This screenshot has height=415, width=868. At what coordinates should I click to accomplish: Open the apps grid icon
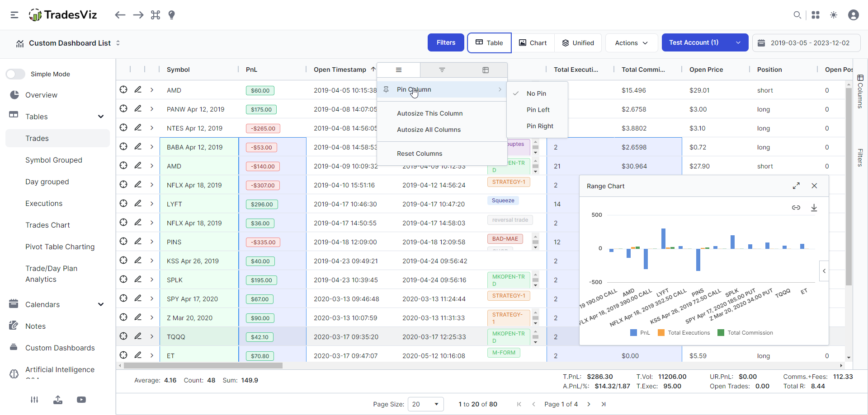(816, 15)
